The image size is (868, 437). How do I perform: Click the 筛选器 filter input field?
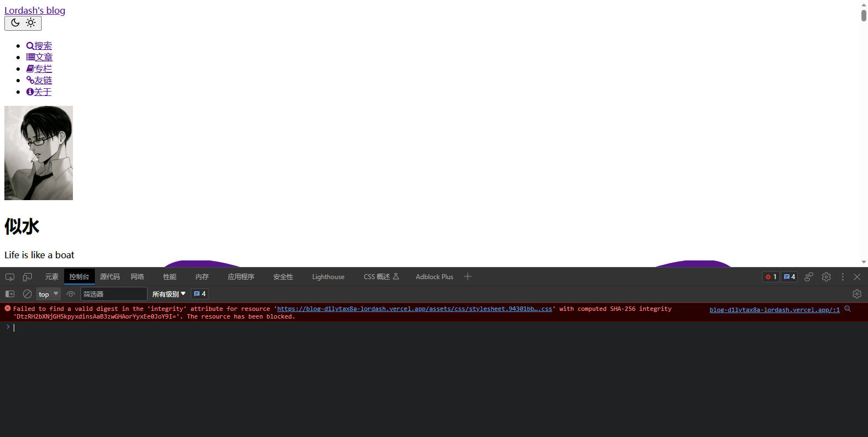114,294
